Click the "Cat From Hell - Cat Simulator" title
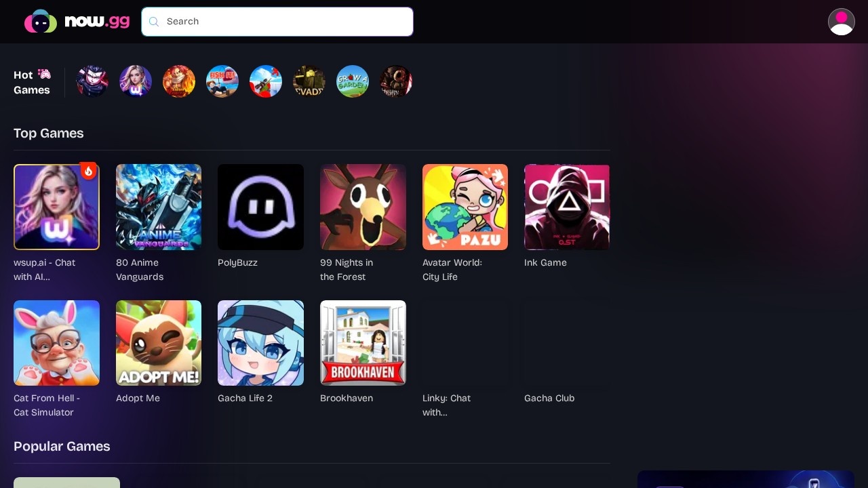868x488 pixels. [47, 405]
